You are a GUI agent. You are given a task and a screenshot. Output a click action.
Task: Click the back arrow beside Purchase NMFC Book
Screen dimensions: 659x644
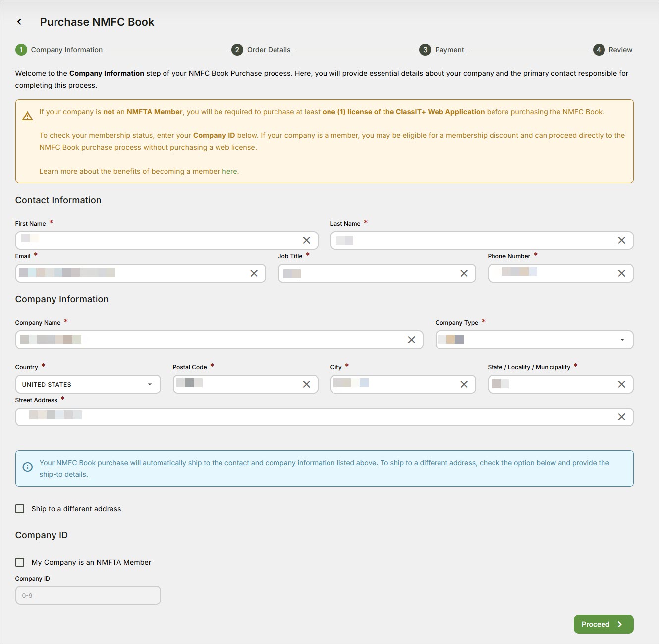pyautogui.click(x=19, y=22)
